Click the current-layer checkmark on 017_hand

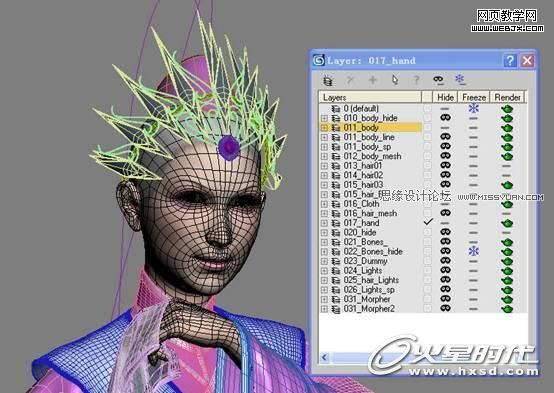coord(428,222)
